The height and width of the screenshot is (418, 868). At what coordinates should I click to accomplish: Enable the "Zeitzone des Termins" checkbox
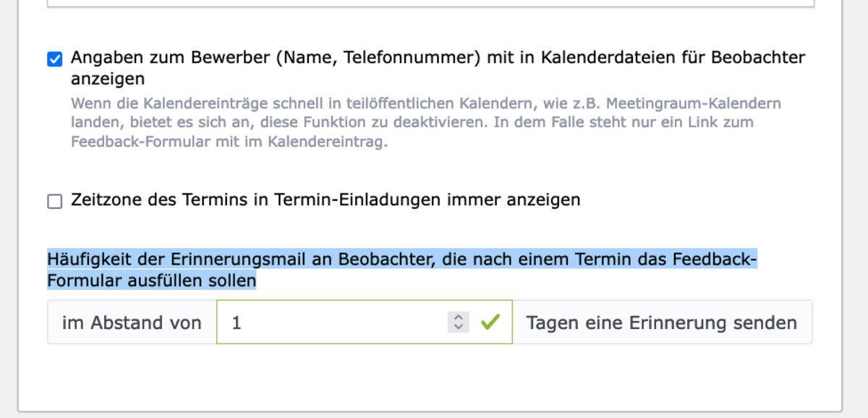[55, 202]
